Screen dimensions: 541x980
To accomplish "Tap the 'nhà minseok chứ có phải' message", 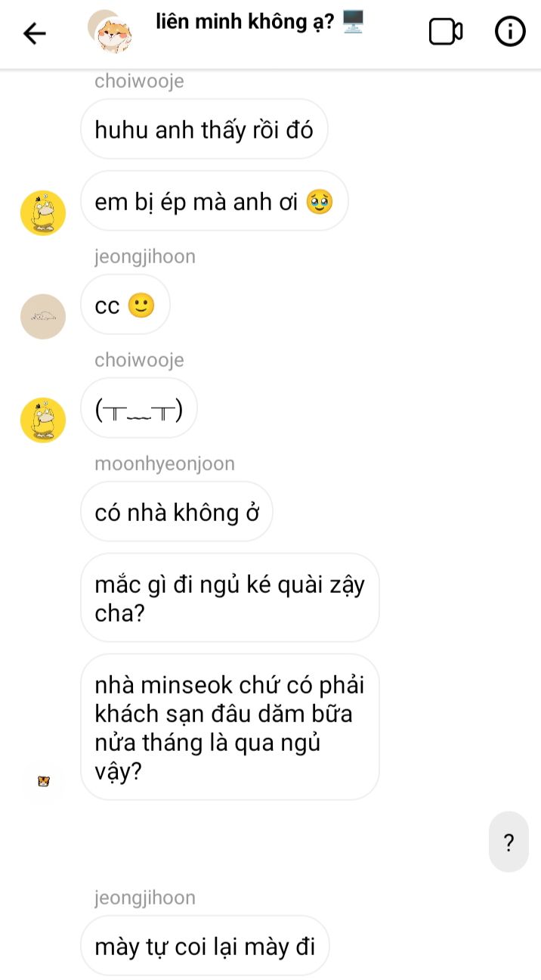I will point(229,727).
